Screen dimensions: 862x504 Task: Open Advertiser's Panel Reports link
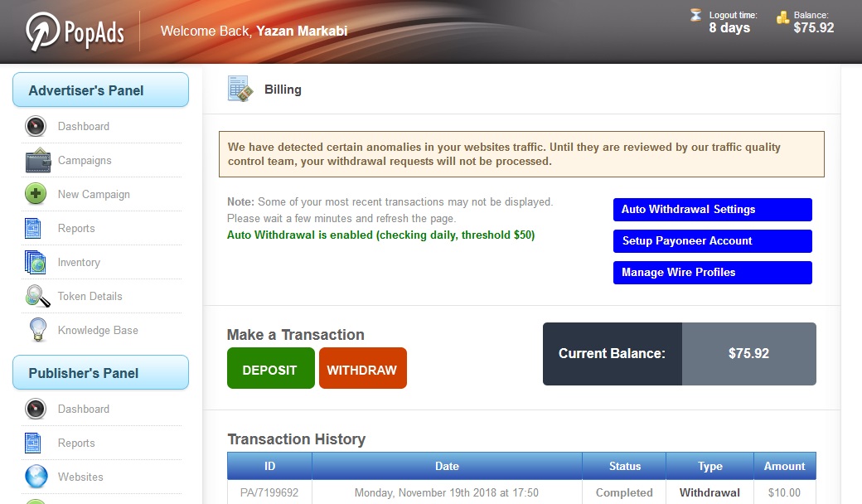(76, 228)
